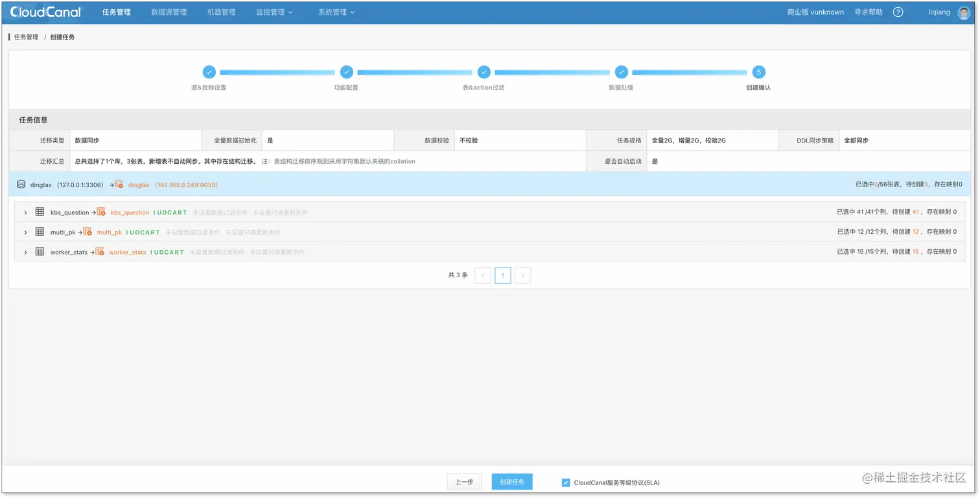Click step 3 checkmark 表&action过滤
This screenshot has width=980, height=498.
484,72
